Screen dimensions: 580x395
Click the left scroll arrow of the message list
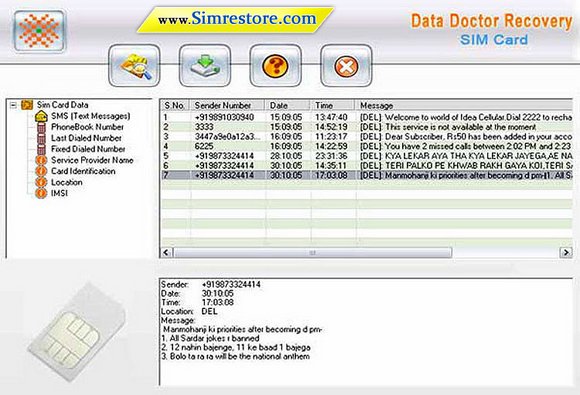pyautogui.click(x=166, y=253)
